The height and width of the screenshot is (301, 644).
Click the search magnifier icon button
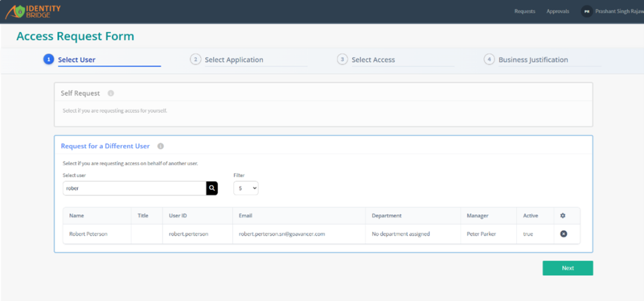point(212,188)
